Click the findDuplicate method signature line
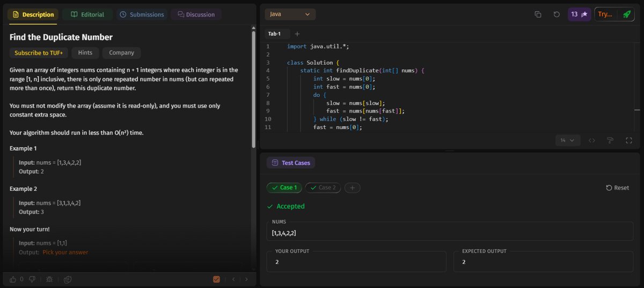Screen dimensions: 644x288 point(362,70)
